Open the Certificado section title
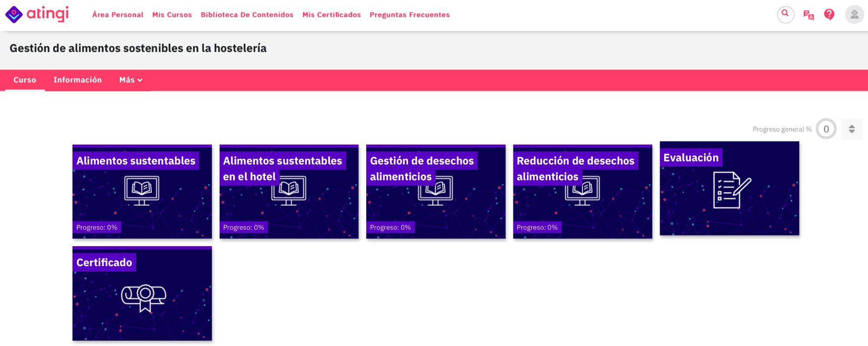 pos(104,262)
